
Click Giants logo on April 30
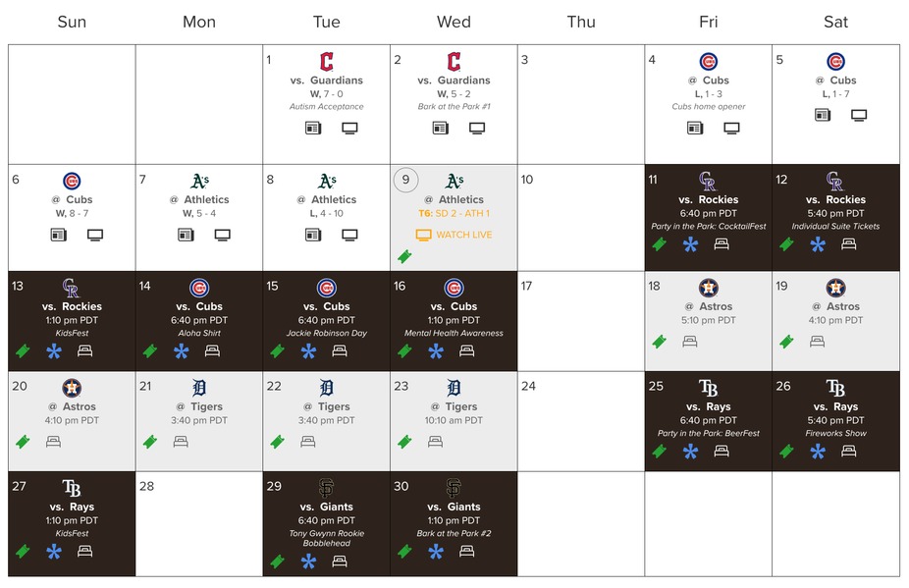click(454, 488)
